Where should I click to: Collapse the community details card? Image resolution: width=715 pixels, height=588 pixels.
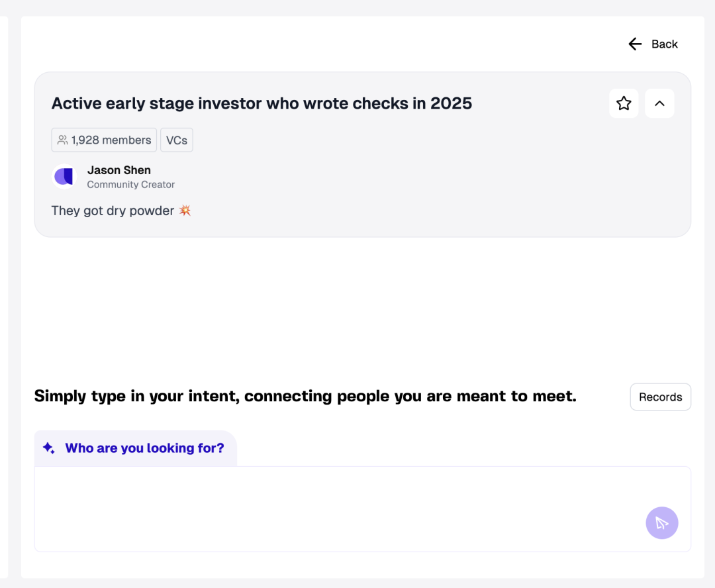click(x=659, y=103)
